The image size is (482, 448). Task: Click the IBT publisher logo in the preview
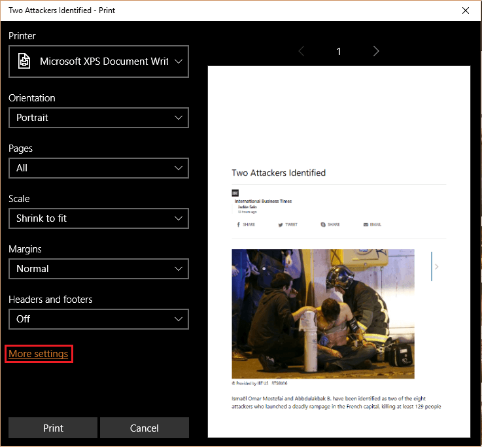[235, 193]
